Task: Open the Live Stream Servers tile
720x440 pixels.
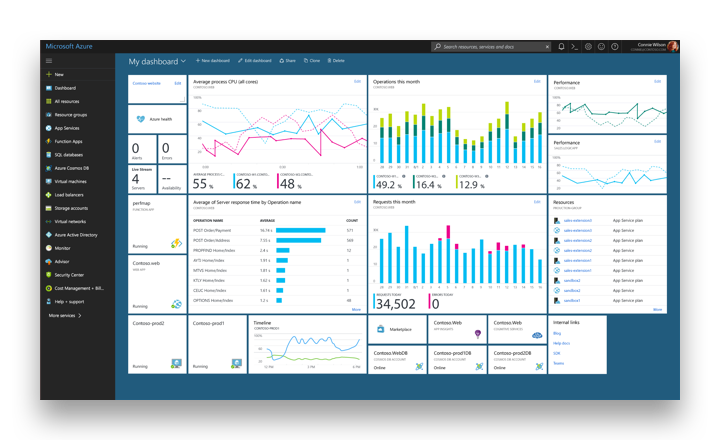Action: [x=142, y=179]
